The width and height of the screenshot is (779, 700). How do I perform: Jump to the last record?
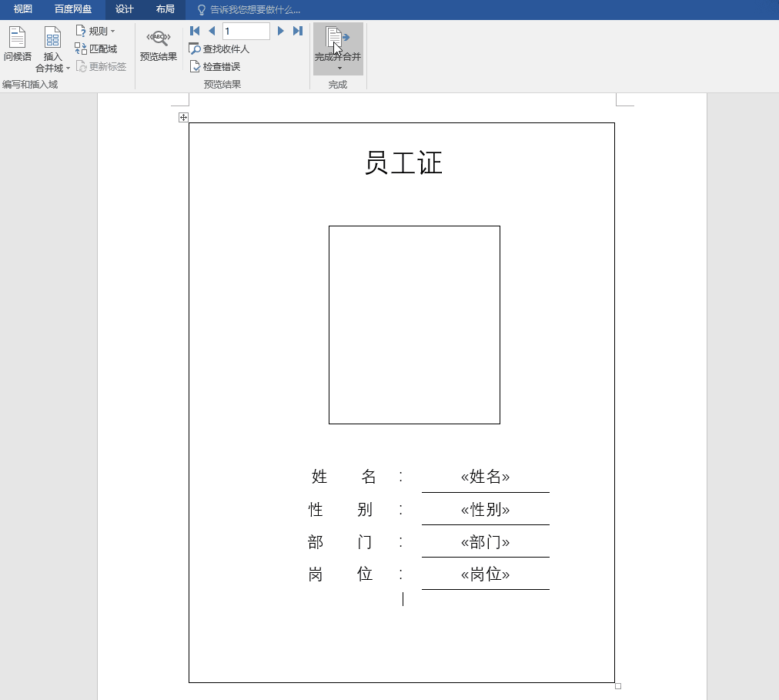(297, 30)
